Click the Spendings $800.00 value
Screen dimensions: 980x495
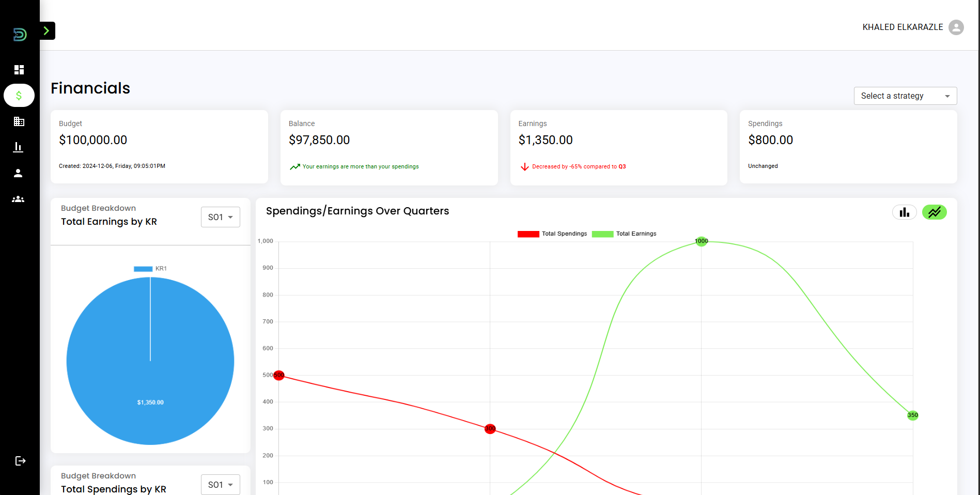pyautogui.click(x=770, y=140)
